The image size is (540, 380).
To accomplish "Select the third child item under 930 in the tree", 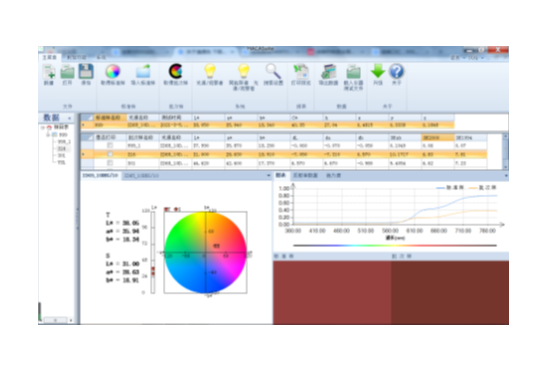I will [x=62, y=155].
